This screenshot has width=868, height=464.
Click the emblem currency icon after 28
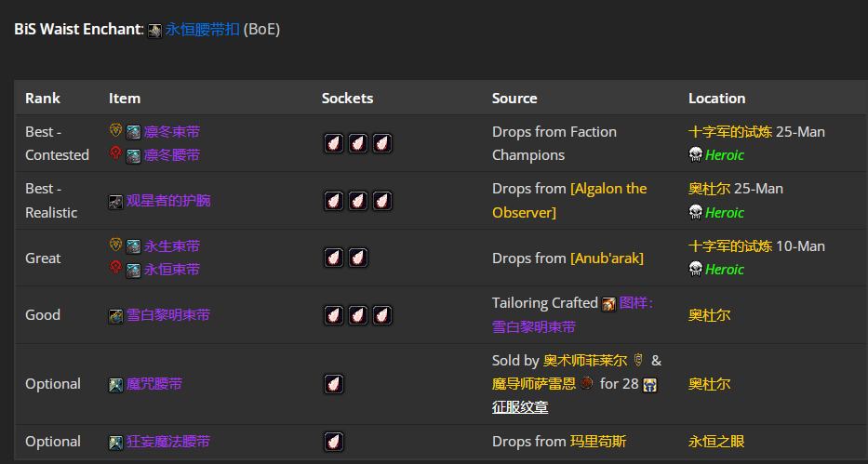pos(650,385)
